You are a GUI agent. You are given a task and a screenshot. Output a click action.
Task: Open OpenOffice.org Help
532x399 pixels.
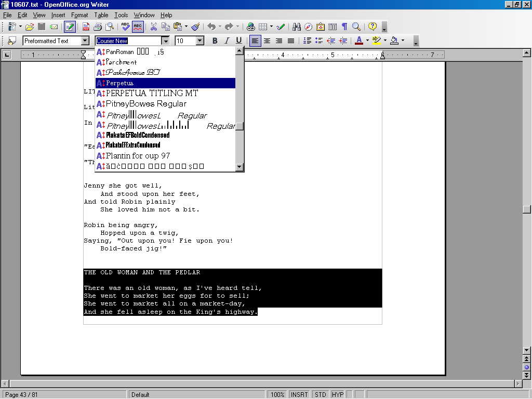372,26
